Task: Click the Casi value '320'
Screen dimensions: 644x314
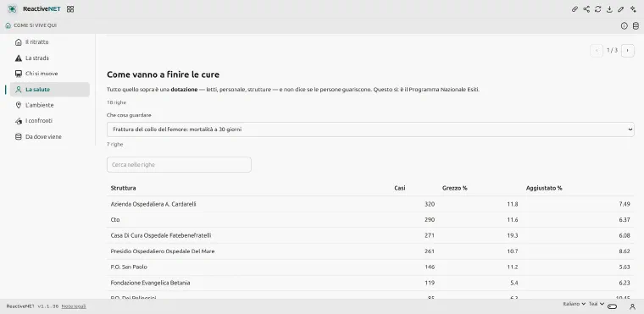Action: click(x=430, y=204)
